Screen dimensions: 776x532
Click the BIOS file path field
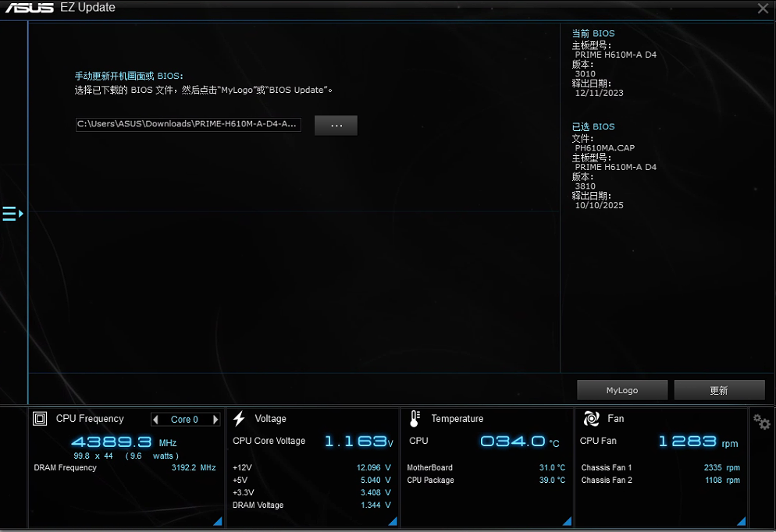click(x=187, y=124)
